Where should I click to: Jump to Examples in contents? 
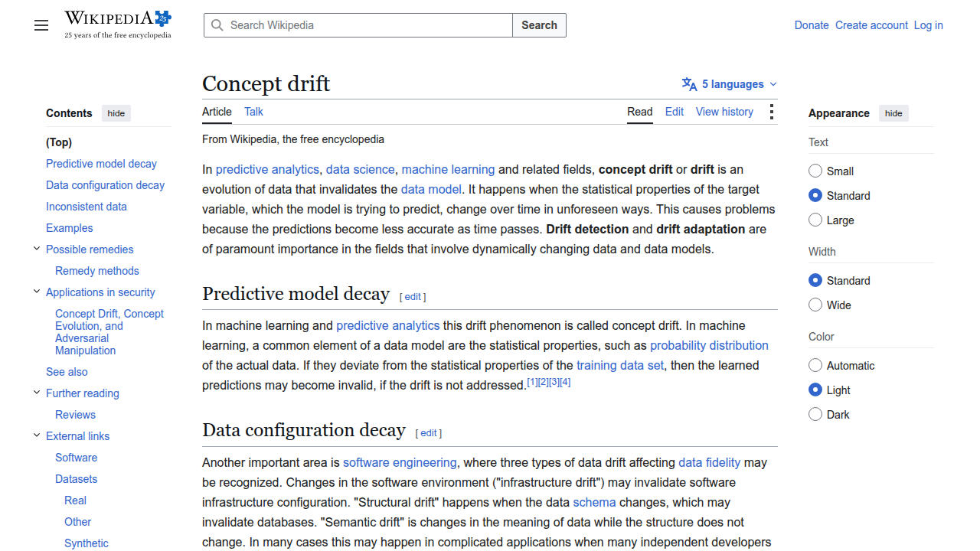click(69, 228)
